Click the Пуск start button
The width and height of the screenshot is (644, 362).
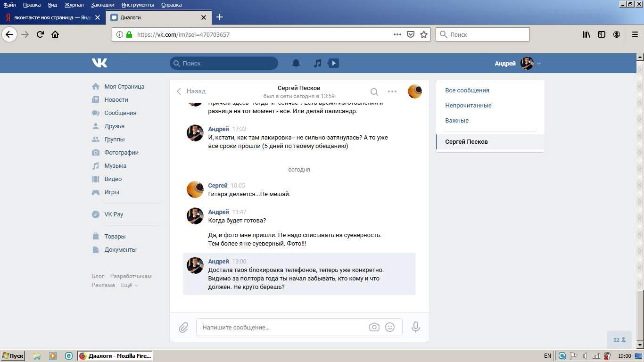13,356
